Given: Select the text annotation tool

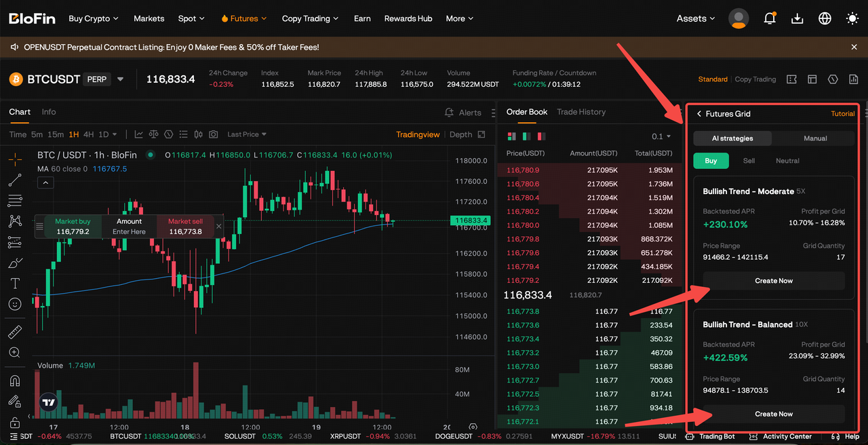Looking at the screenshot, I should coord(15,284).
